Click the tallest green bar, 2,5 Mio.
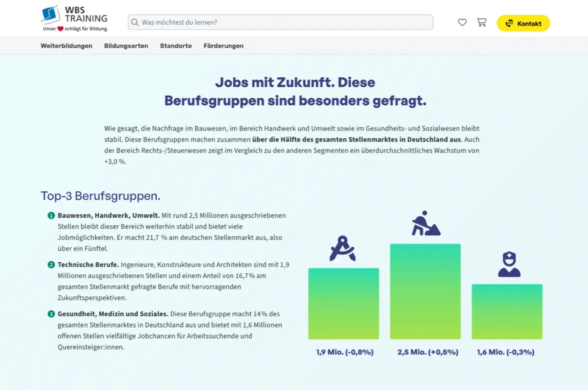This screenshot has height=390, width=588. 425,291
